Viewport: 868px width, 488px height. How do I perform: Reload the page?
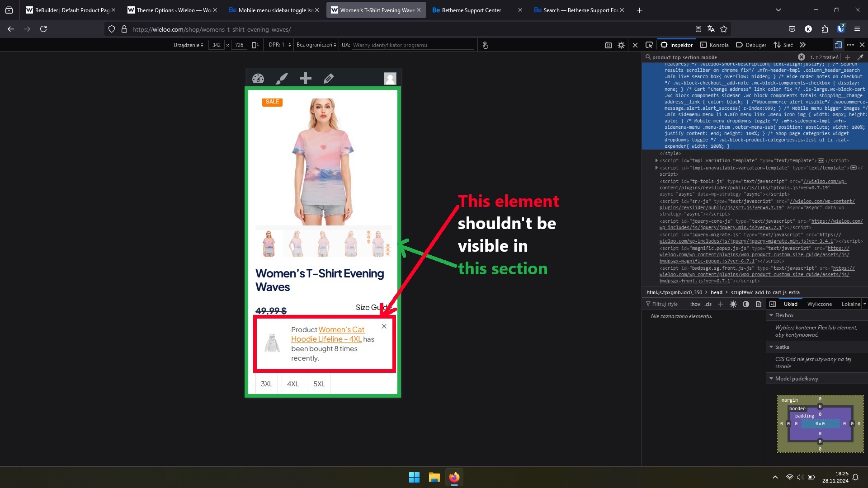(x=43, y=29)
